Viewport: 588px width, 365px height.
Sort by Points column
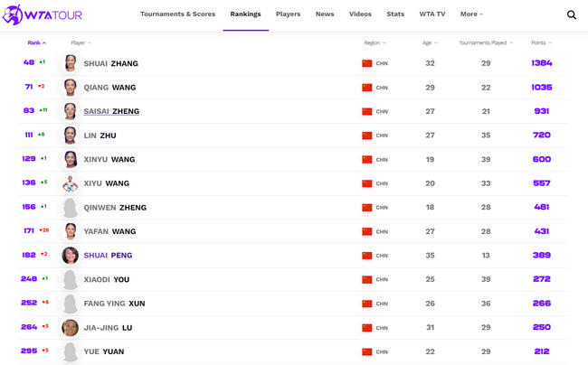click(542, 42)
